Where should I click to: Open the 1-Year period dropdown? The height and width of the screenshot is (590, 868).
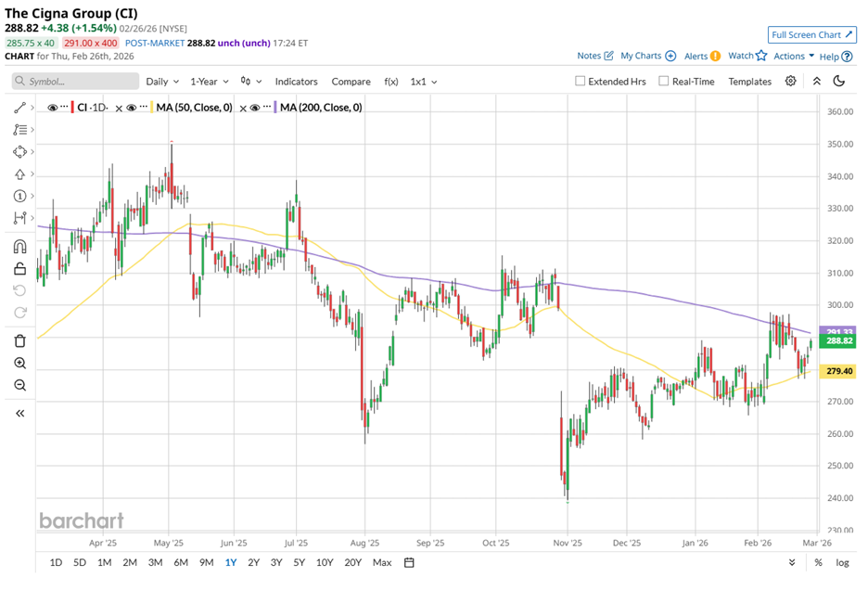210,82
